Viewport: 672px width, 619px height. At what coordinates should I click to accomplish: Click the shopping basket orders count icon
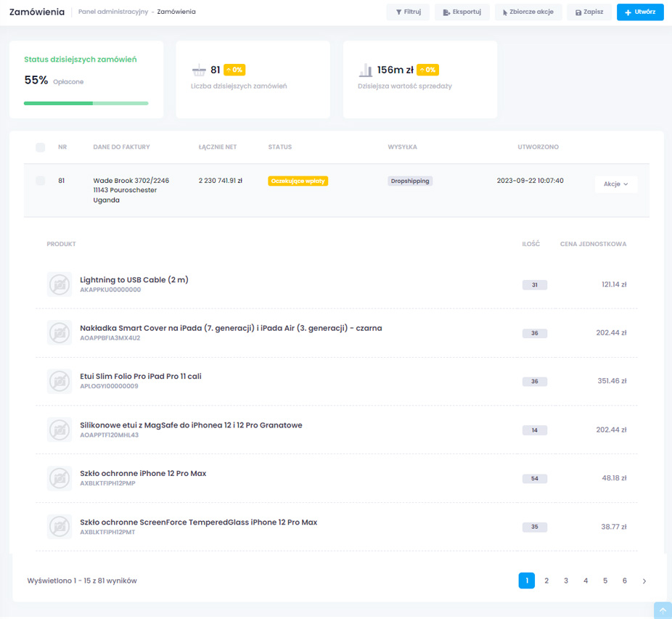(198, 70)
